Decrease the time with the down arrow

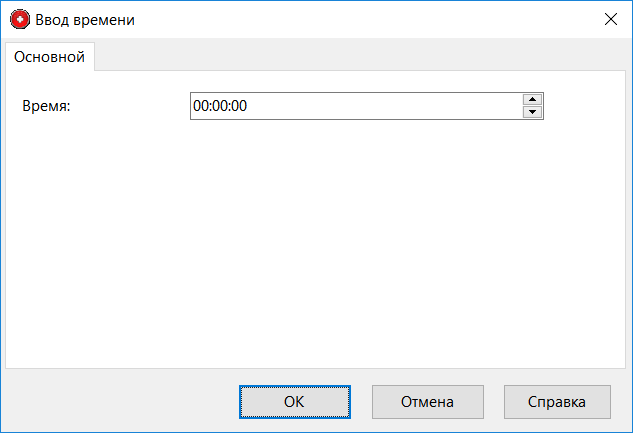pyautogui.click(x=533, y=112)
